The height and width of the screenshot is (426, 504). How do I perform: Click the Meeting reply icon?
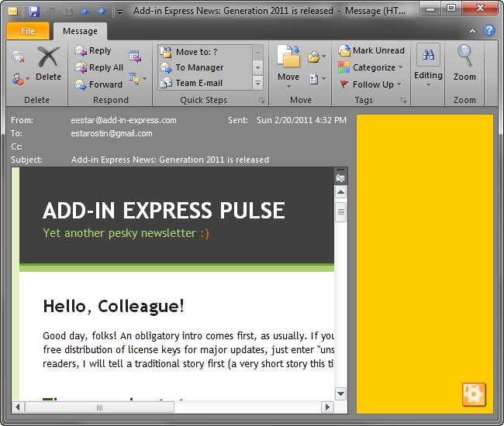click(135, 57)
